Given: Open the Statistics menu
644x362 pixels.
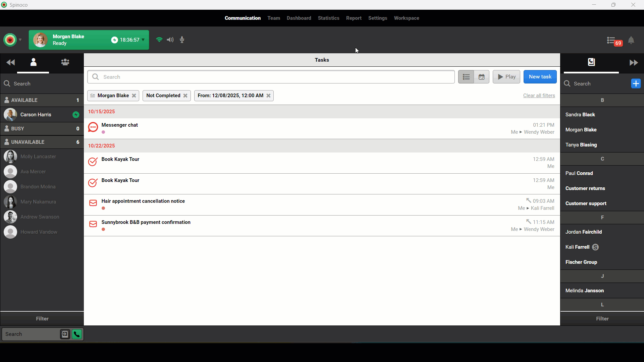Looking at the screenshot, I should 328,18.
